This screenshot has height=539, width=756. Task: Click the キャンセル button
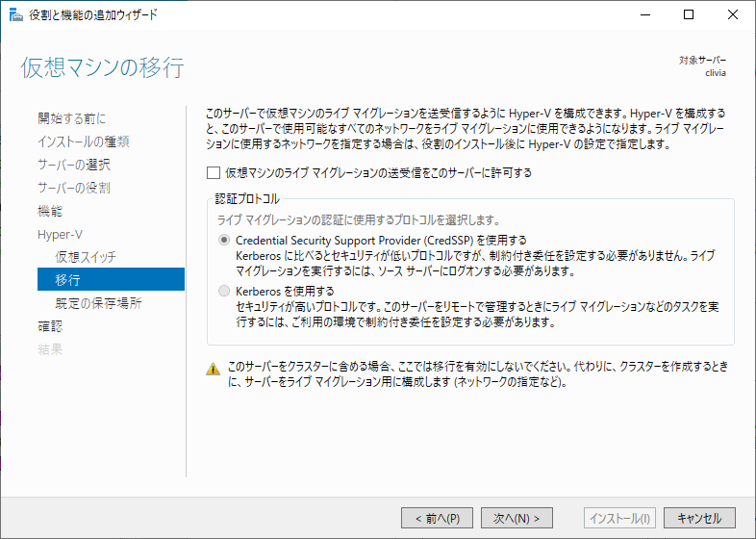699,518
